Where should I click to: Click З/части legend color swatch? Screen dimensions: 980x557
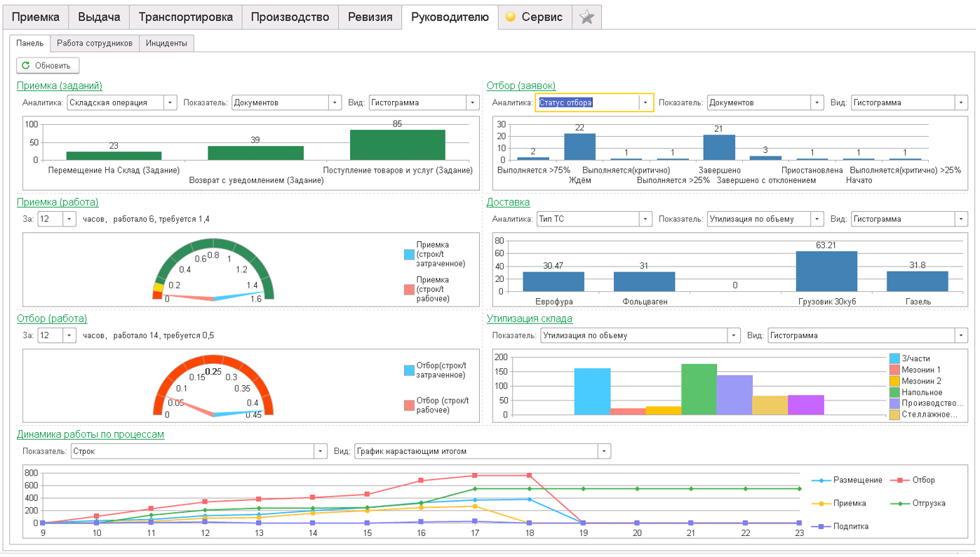[894, 358]
